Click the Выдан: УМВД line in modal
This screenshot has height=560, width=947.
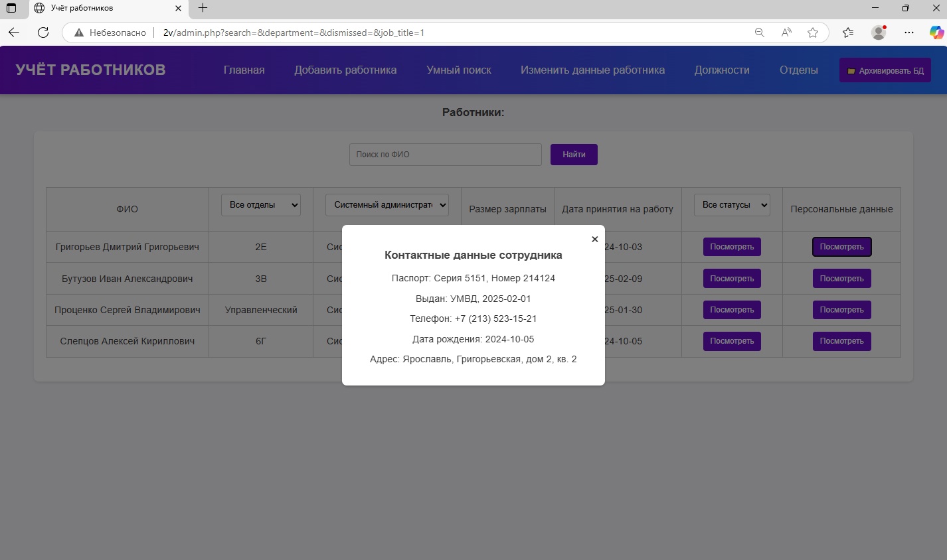coord(473,299)
